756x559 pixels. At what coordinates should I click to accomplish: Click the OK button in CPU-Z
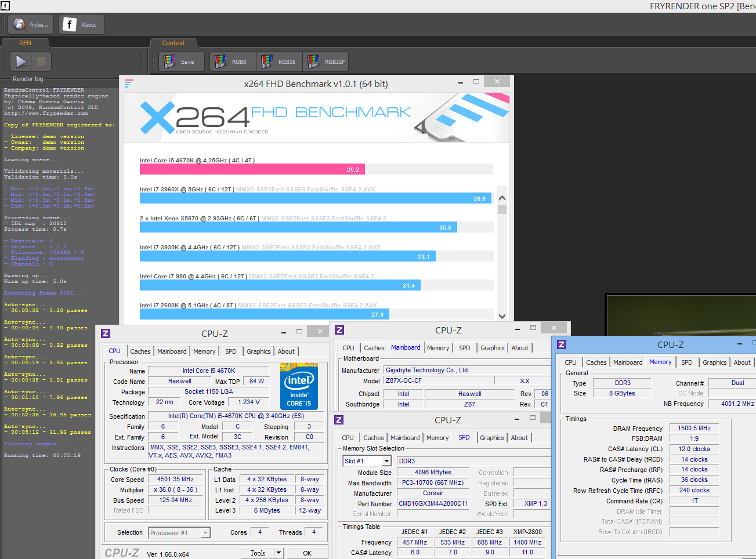(308, 553)
